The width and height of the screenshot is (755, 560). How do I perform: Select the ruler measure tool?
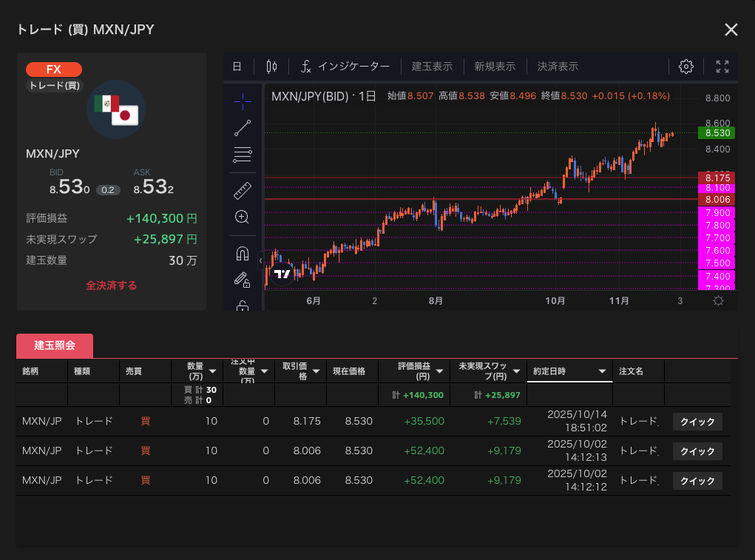pos(243,191)
